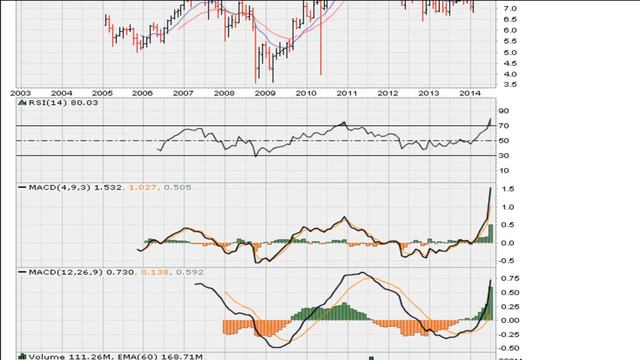Click the 1.0 value on MACD(4,9,3) axis

508,207
